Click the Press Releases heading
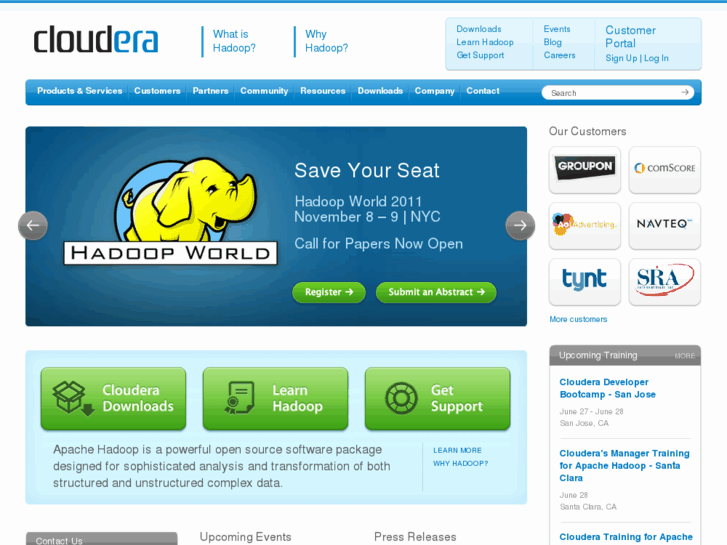 (x=415, y=537)
